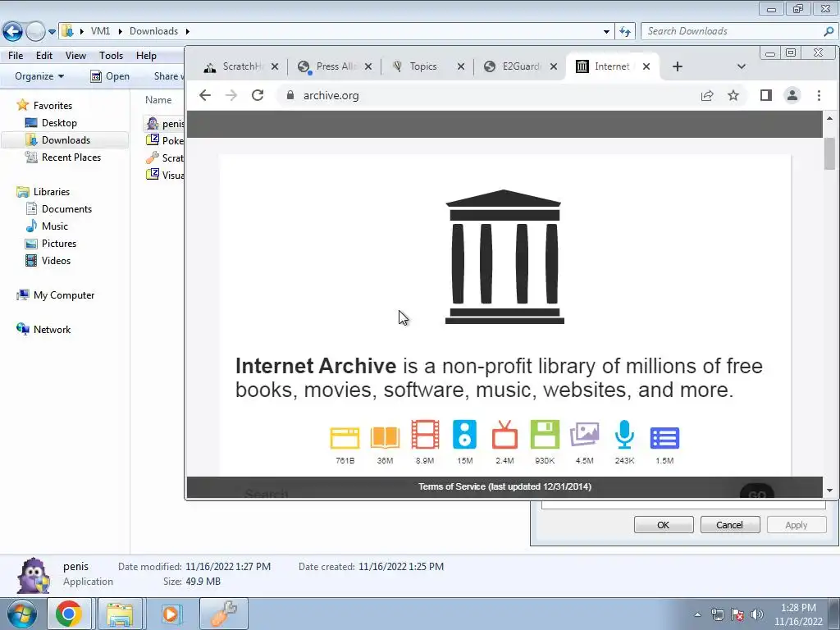Click the Terms of Service link
Image resolution: width=840 pixels, height=630 pixels.
[x=504, y=486]
